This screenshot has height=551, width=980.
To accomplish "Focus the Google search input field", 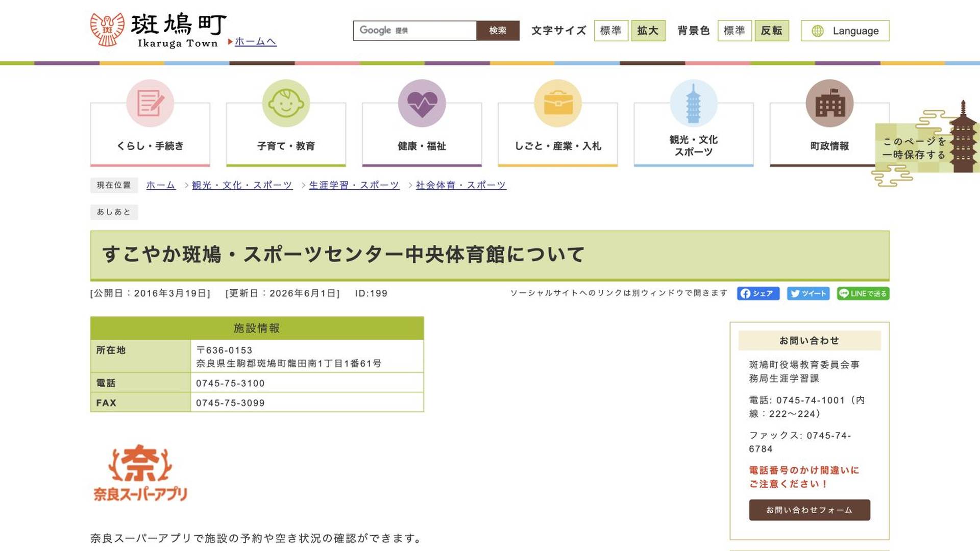I will tap(414, 31).
